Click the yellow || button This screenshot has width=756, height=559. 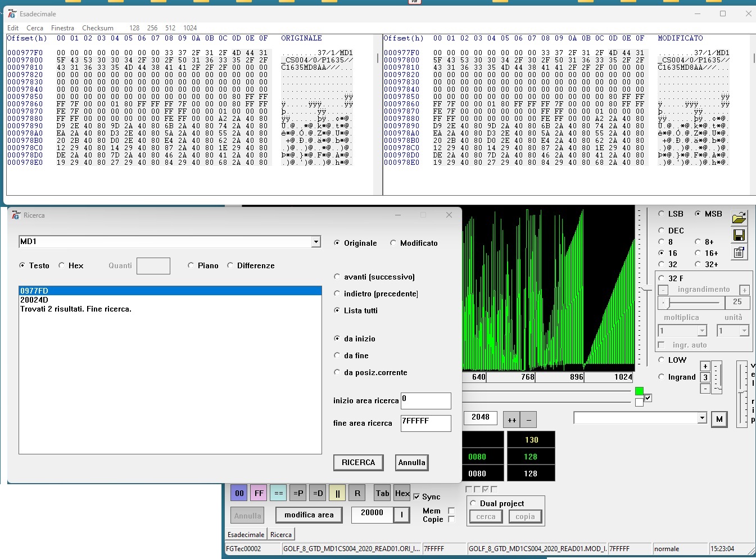(x=337, y=493)
